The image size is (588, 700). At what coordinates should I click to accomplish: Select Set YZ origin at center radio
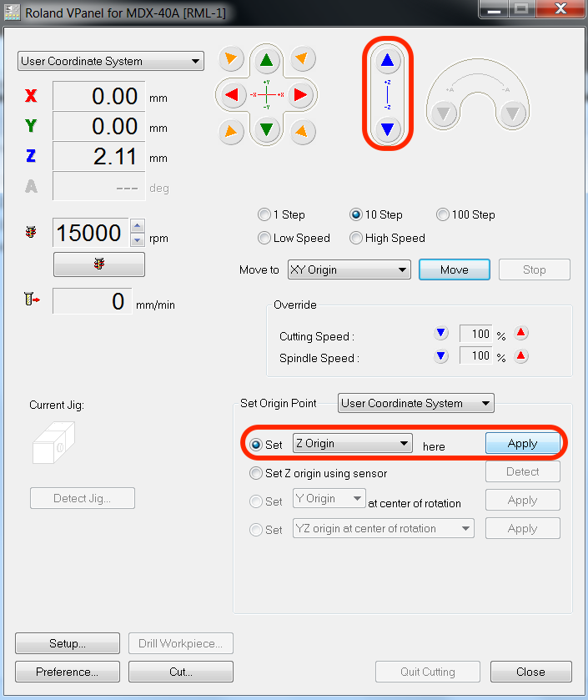click(x=255, y=530)
